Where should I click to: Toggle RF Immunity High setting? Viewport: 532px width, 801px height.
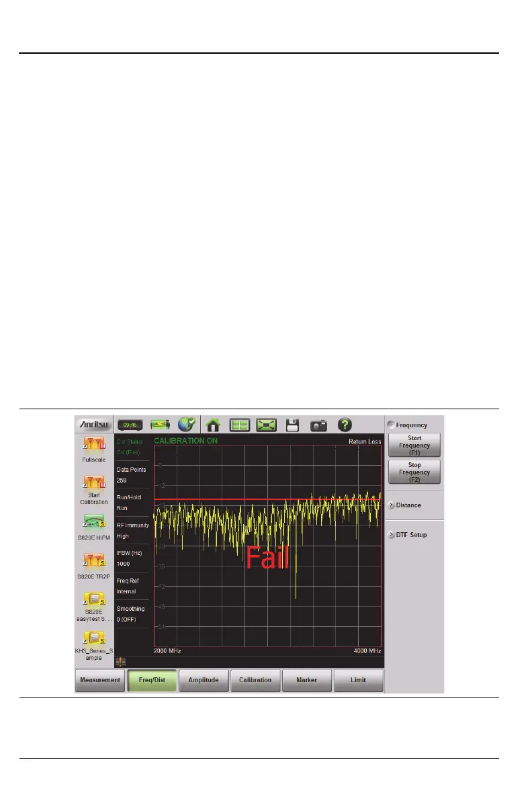132,531
